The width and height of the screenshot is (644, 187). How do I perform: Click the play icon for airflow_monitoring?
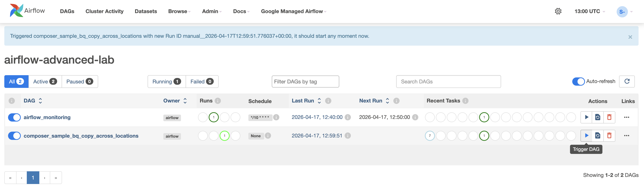[x=586, y=117]
